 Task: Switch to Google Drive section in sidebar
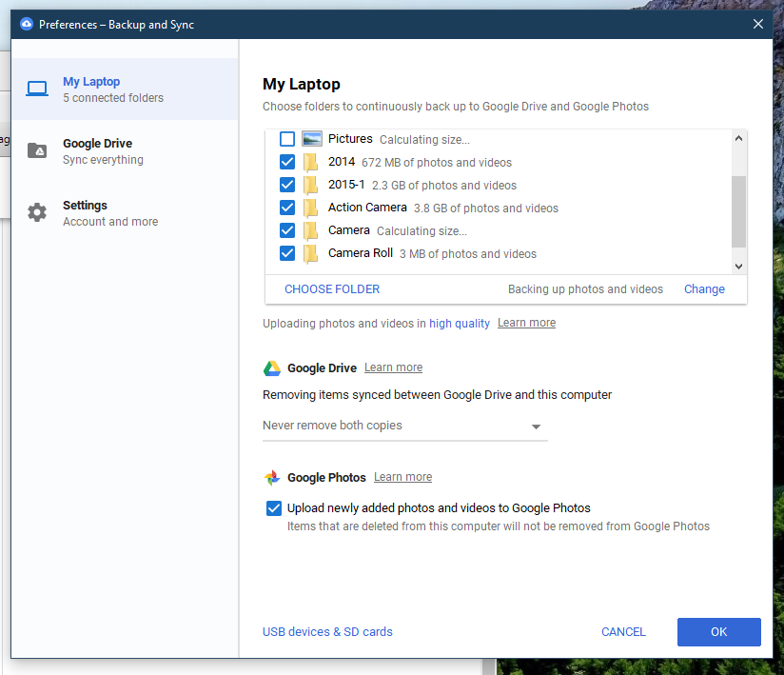pyautogui.click(x=125, y=151)
